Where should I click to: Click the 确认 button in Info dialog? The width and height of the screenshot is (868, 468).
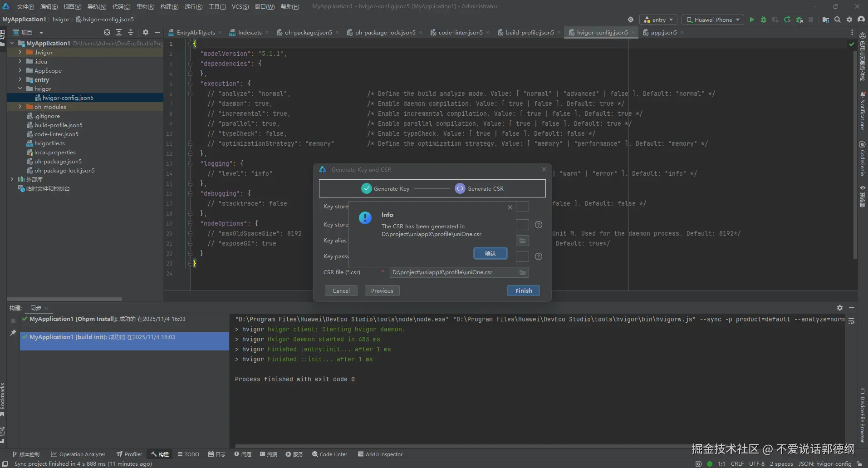(x=490, y=253)
